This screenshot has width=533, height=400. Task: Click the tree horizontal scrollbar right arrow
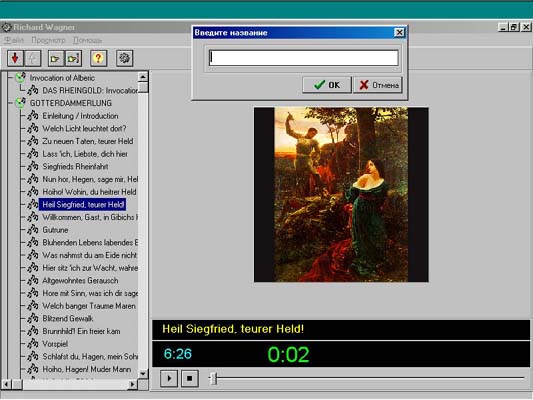[x=133, y=385]
